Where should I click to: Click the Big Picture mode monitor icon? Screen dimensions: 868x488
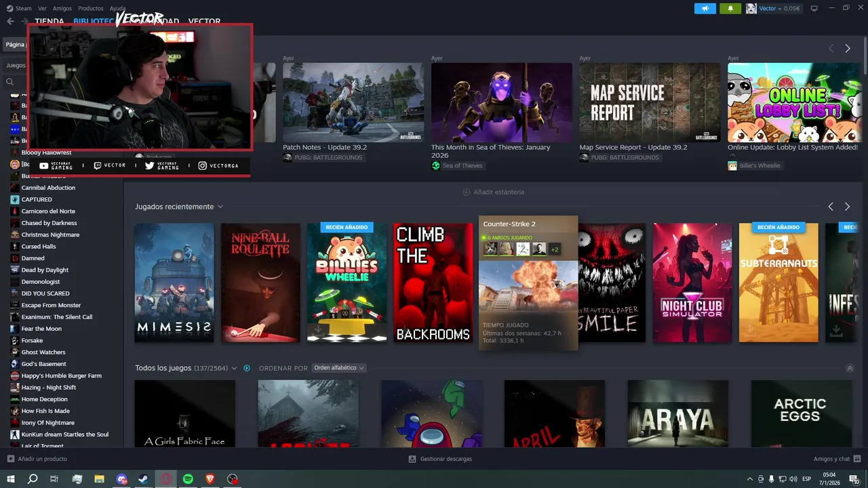coord(814,8)
